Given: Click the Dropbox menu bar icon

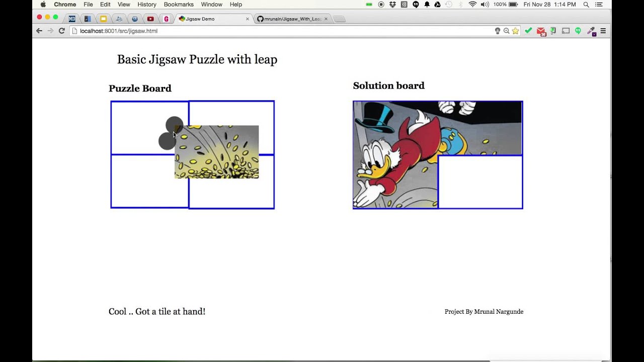Looking at the screenshot, I should [392, 5].
